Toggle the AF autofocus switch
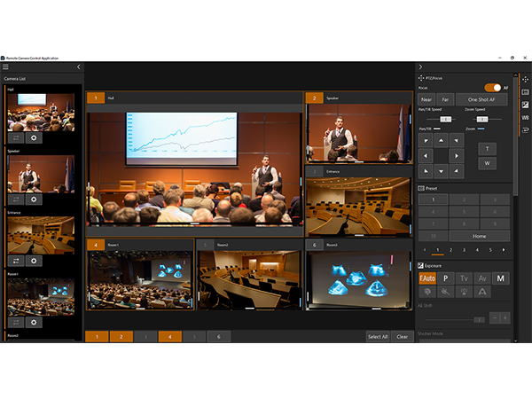 point(492,88)
